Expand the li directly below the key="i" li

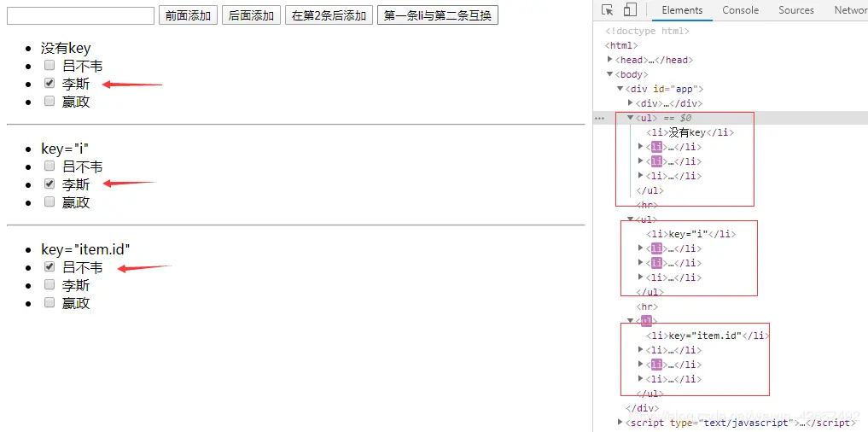click(x=641, y=248)
